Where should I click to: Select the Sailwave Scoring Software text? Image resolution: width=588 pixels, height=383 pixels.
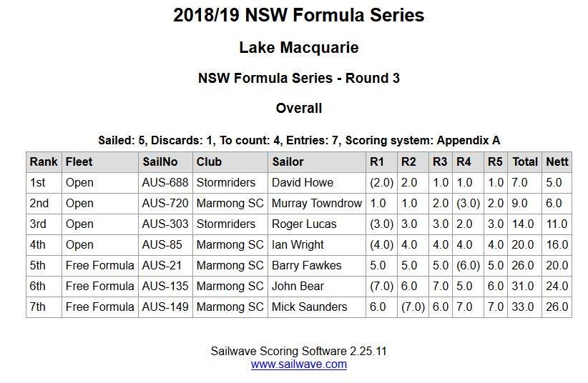click(298, 352)
